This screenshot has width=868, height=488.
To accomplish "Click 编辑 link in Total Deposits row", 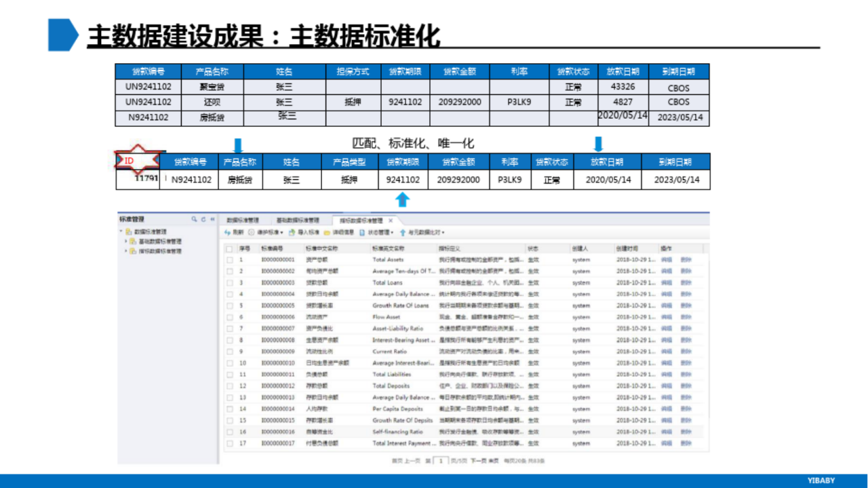I will pyautogui.click(x=667, y=386).
